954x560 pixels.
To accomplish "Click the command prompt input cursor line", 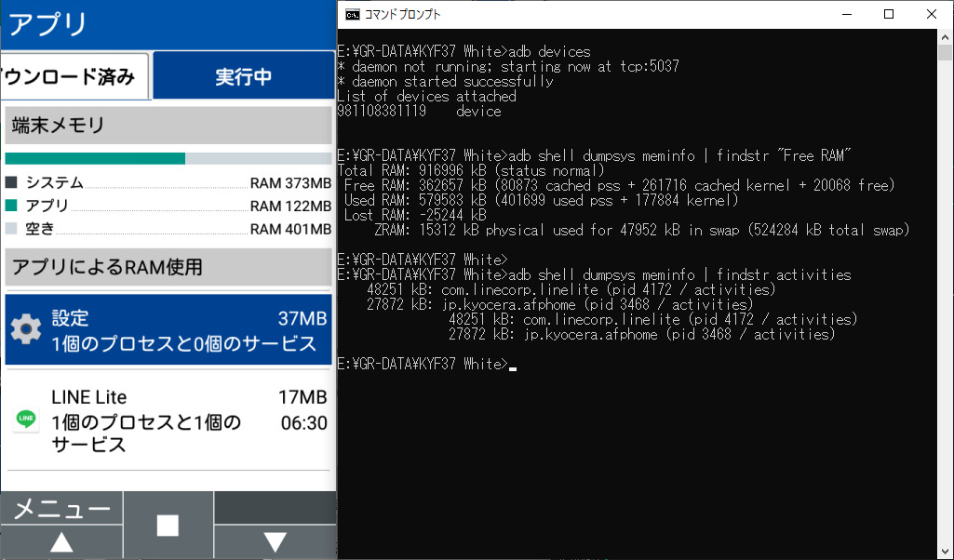I will pyautogui.click(x=512, y=364).
